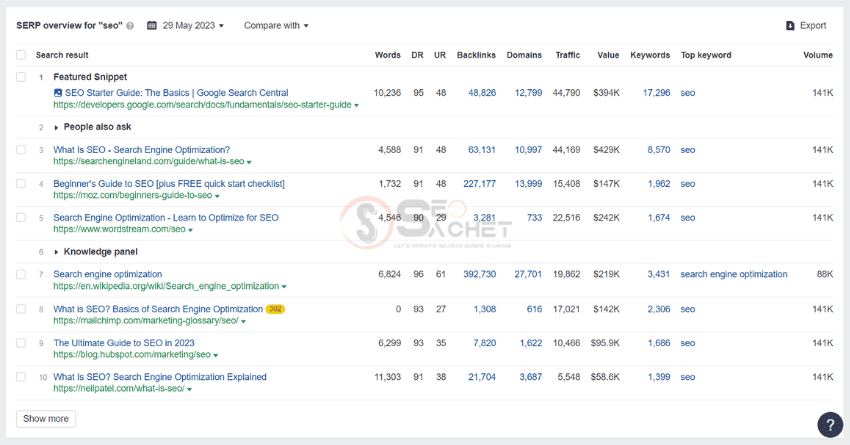Click the Search result column header
The height and width of the screenshot is (445, 850).
(x=62, y=55)
